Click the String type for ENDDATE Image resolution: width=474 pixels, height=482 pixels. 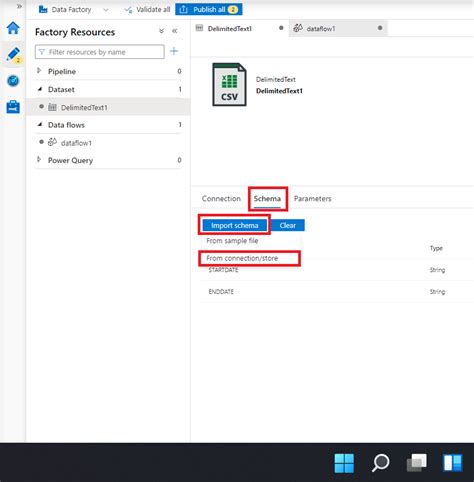click(437, 292)
